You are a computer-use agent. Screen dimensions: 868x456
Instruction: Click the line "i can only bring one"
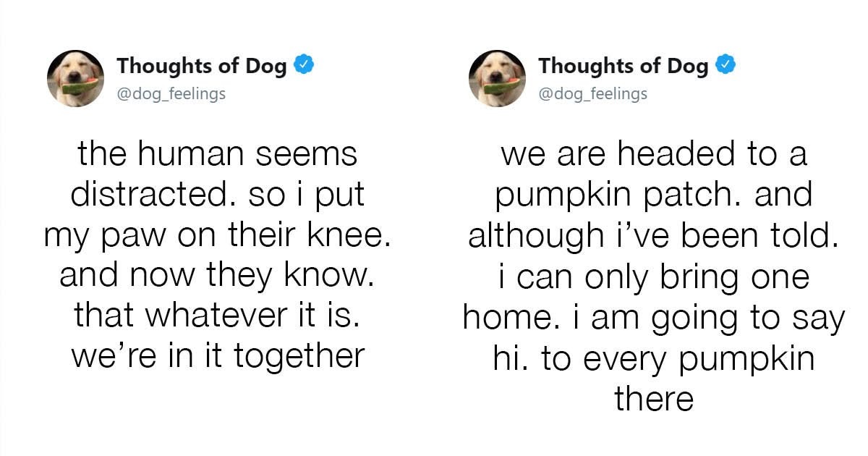653,278
